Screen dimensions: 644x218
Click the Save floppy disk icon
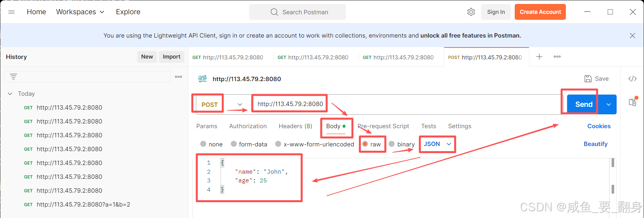pyautogui.click(x=588, y=79)
